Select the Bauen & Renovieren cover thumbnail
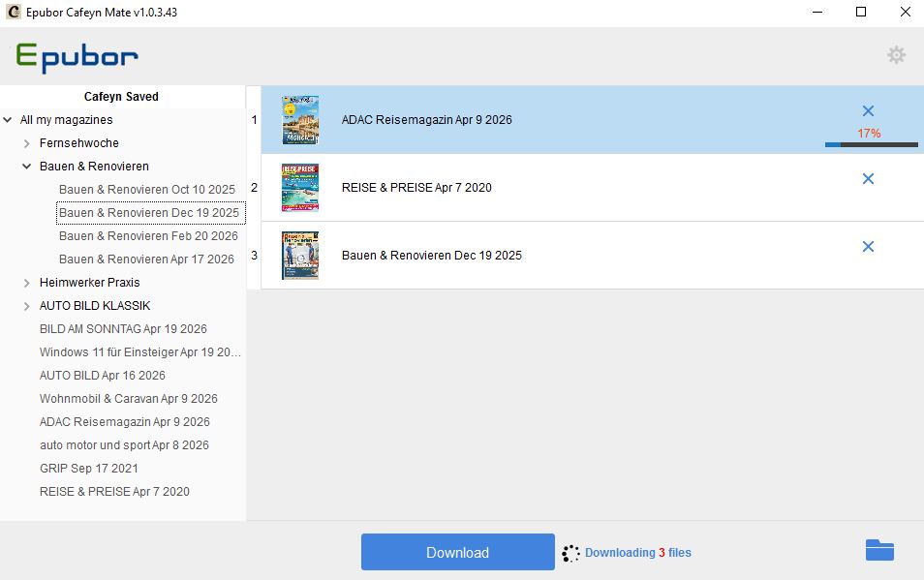 300,256
